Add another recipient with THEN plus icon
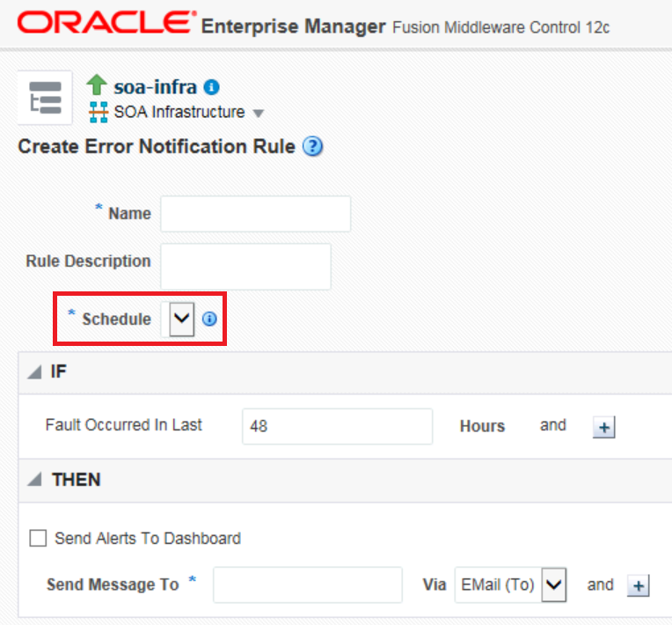The height and width of the screenshot is (625, 672). (638, 586)
